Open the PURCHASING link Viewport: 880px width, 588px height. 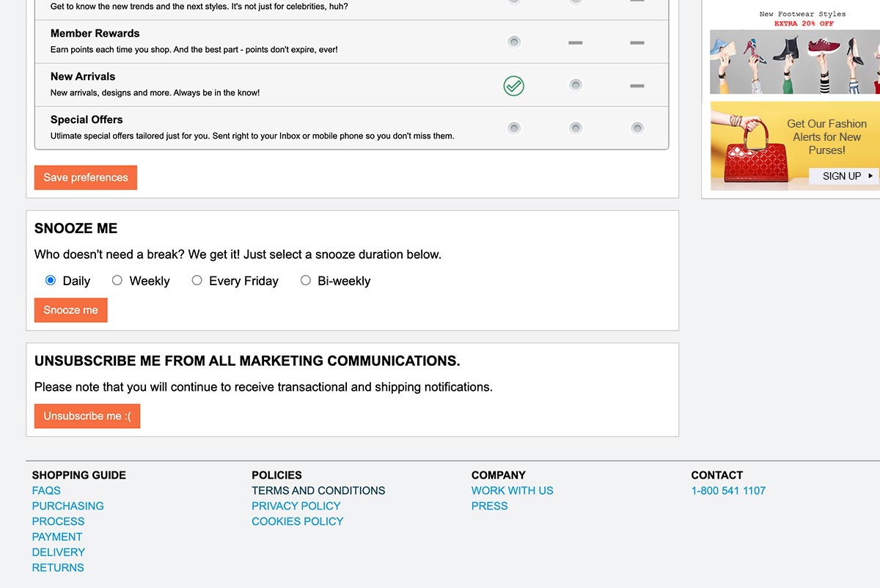click(x=68, y=506)
